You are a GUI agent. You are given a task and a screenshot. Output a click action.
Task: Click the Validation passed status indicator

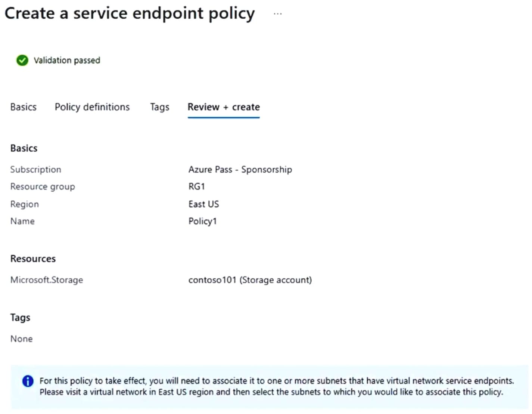[66, 60]
